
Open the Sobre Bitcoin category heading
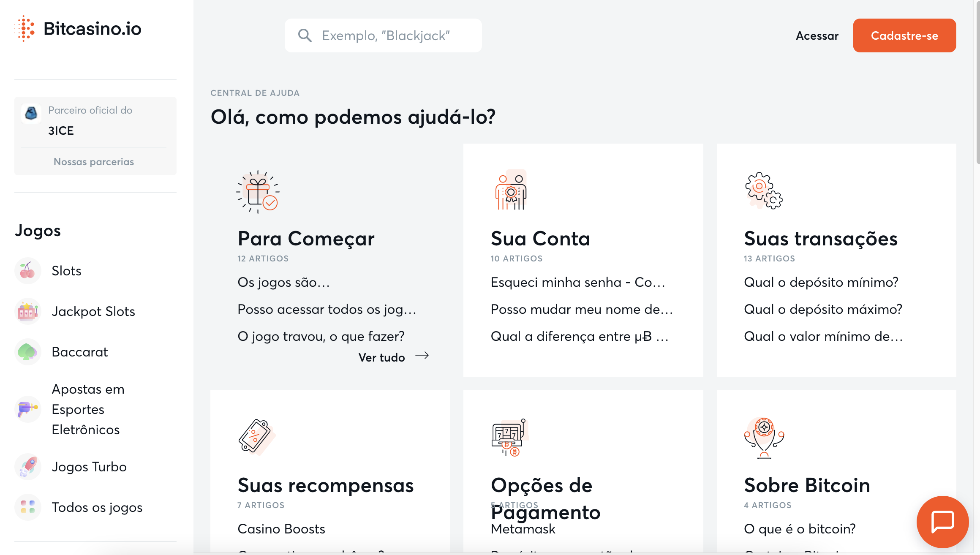[807, 485]
